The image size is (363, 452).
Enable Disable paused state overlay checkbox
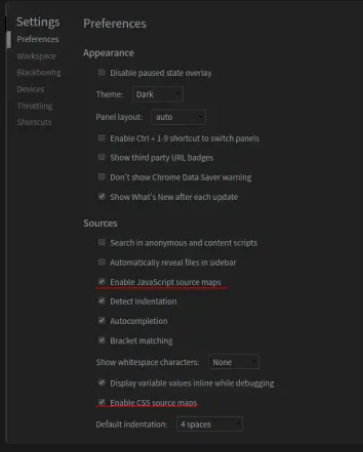(102, 72)
